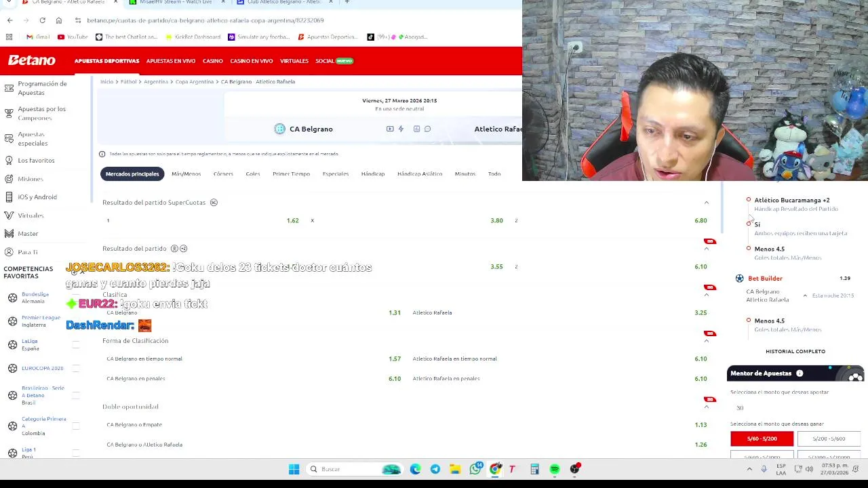Open the browser tab search dropdown

9,2
